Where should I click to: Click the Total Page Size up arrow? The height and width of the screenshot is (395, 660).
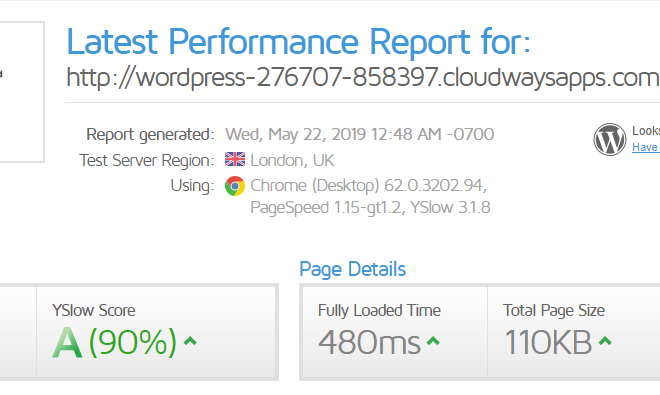tap(605, 340)
